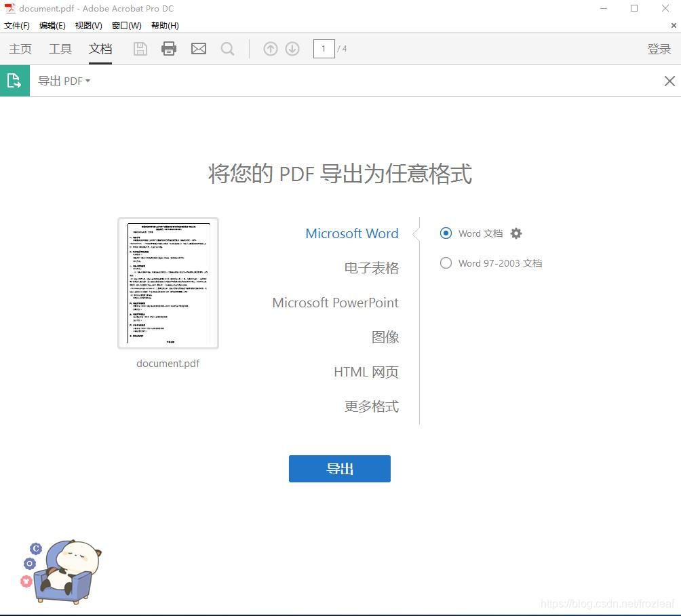Click the Save file toolbar icon
This screenshot has height=616, width=681.
pos(140,49)
